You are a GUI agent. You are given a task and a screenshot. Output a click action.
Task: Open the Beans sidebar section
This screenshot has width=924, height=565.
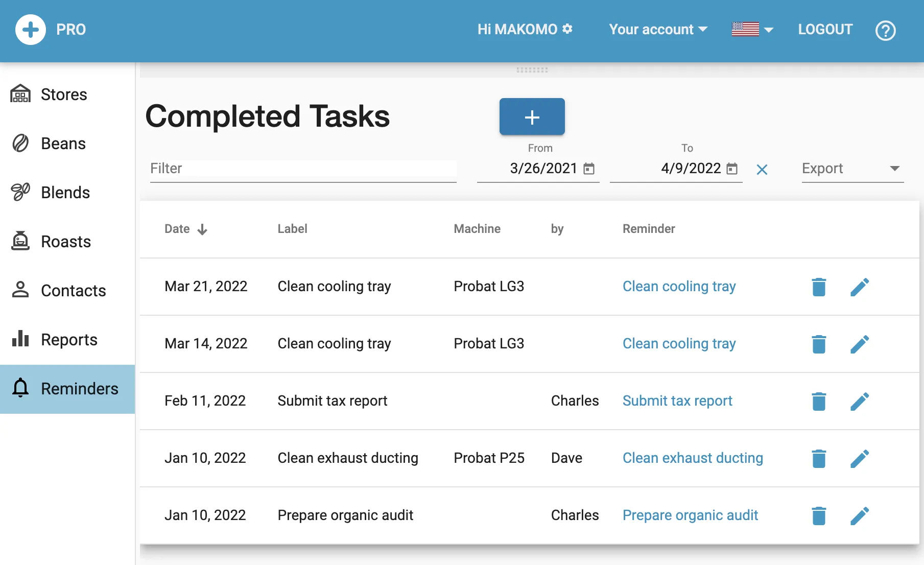click(x=63, y=144)
